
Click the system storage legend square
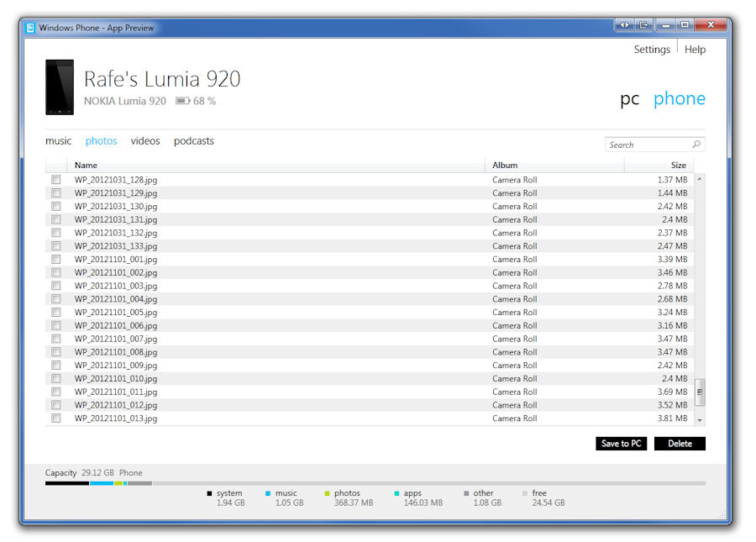(209, 493)
